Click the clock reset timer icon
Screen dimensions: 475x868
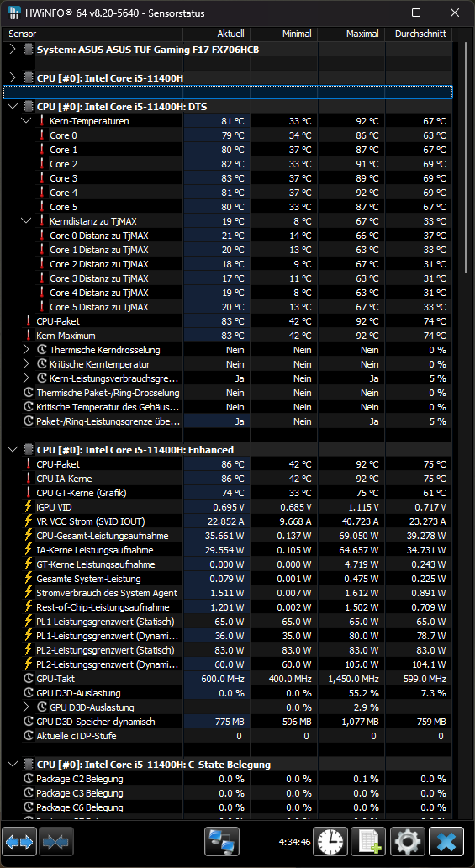click(330, 842)
